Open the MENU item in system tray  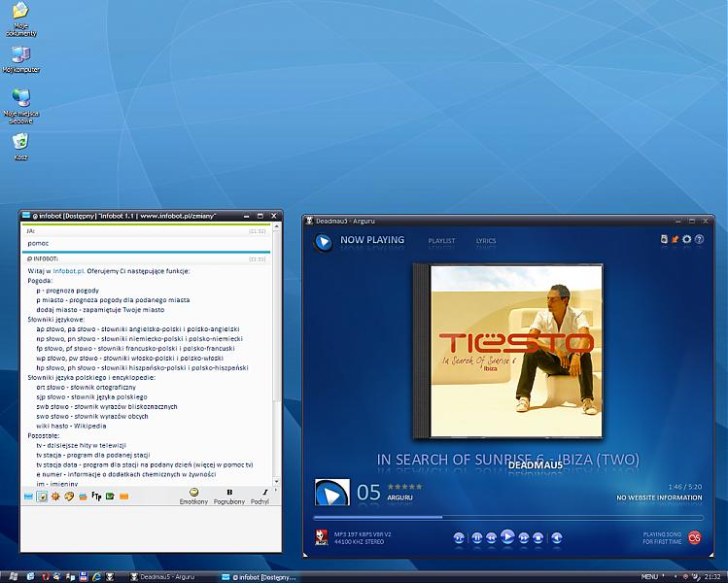[x=649, y=576]
